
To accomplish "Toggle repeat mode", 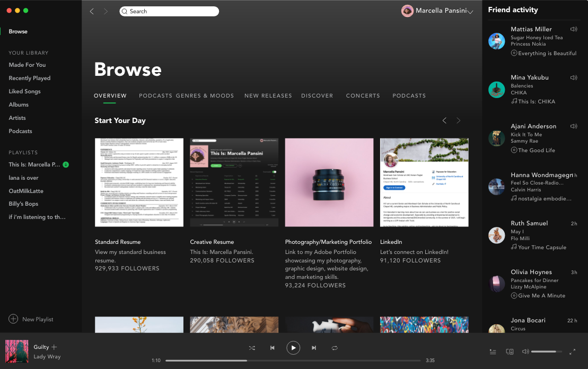I will coord(335,348).
